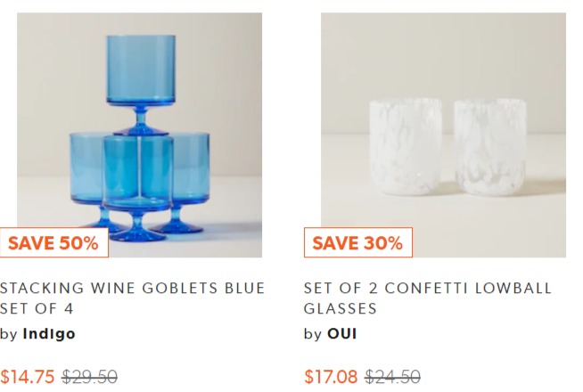Open Stacking Wine Goblets Blue Set of 4 title

pos(132,298)
